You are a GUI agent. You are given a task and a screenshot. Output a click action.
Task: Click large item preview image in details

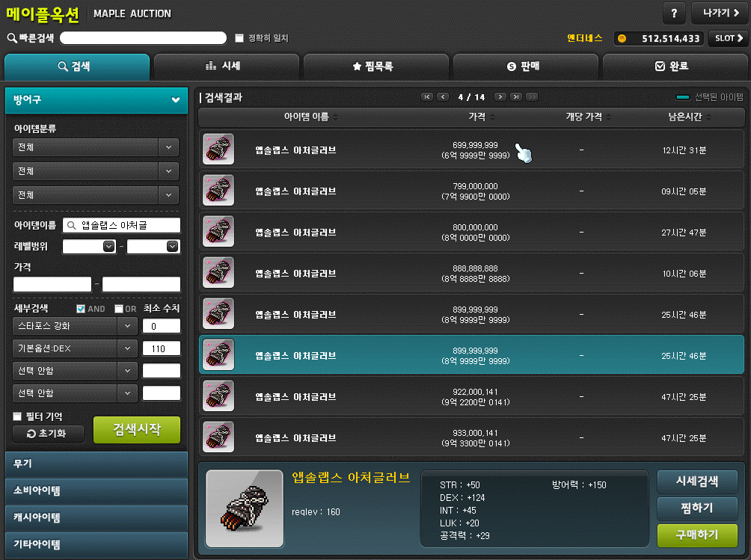pos(245,508)
